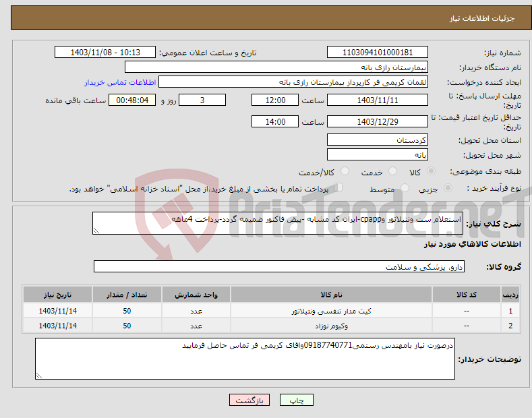The height and width of the screenshot is (418, 532).
Task: Click the date 1403/11/14 in row 2
Action: point(58,326)
